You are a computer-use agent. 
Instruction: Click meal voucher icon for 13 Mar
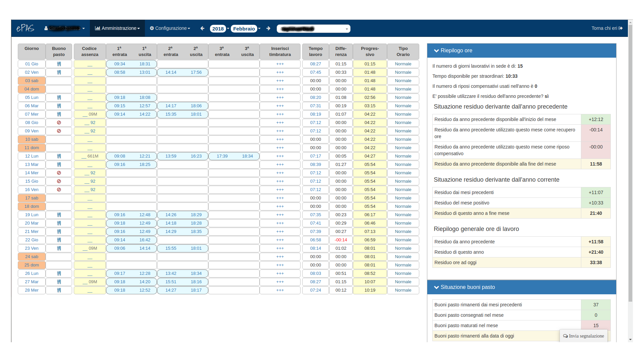(59, 165)
